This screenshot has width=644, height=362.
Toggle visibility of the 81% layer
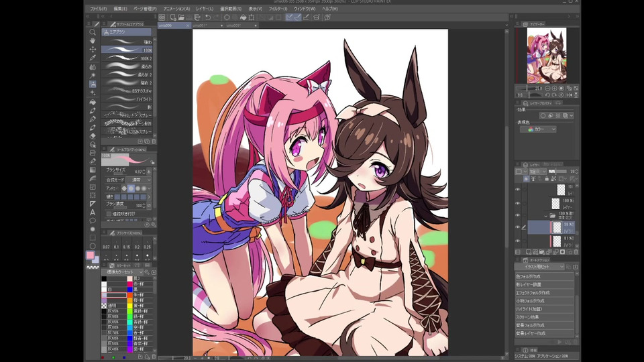517,241
